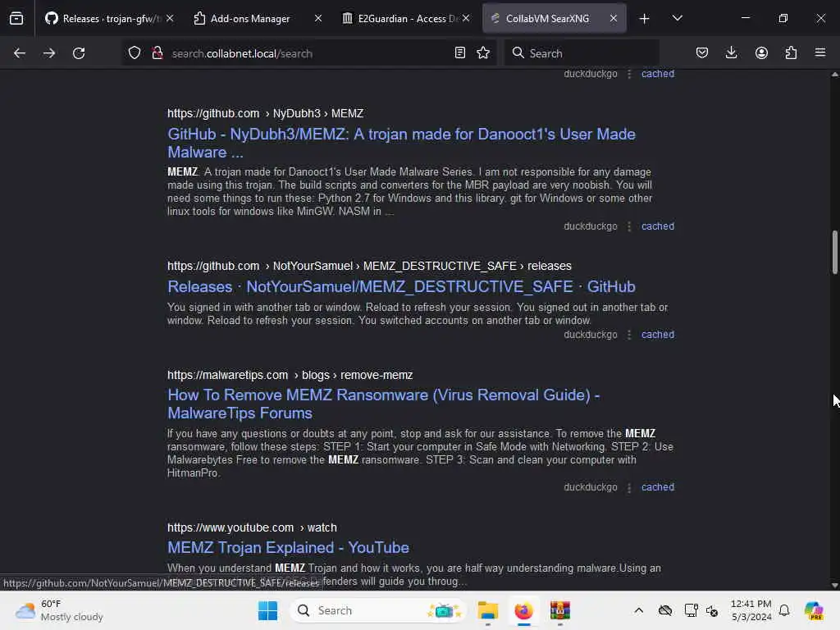Open cached link for NyDubh3/MEMZ result
Image resolution: width=840 pixels, height=630 pixels.
658,226
